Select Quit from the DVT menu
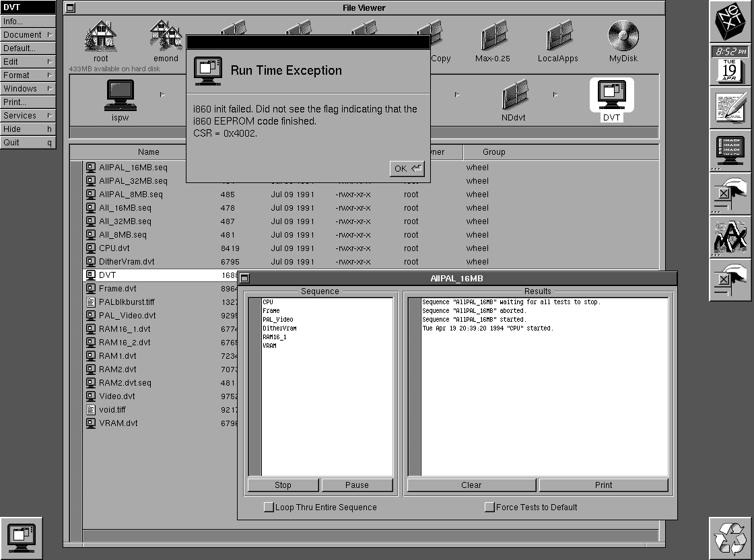Image resolution: width=754 pixels, height=560 pixels. 27,142
